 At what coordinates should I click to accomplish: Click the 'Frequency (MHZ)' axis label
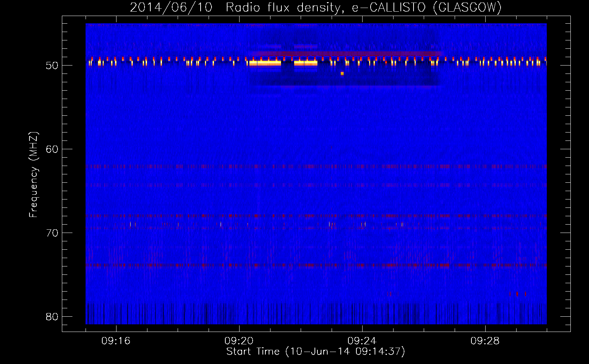33,175
